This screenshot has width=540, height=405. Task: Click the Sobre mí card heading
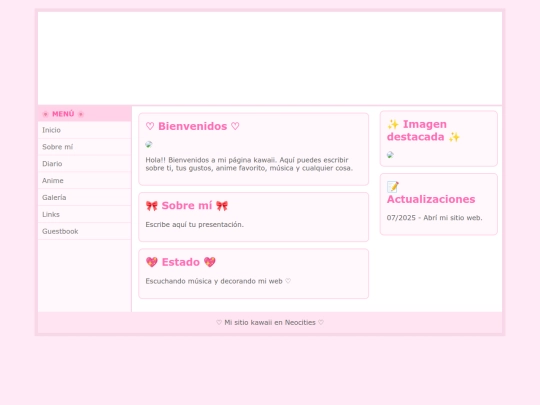pos(187,206)
